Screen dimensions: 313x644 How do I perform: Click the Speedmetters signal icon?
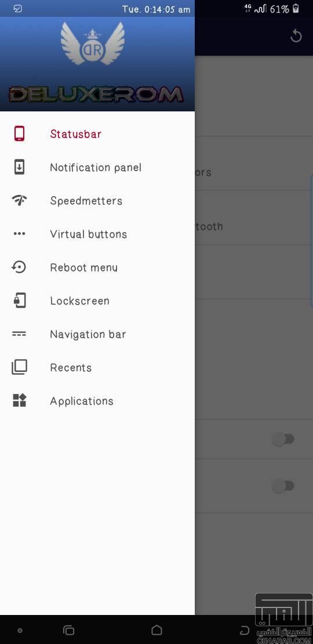click(x=19, y=200)
